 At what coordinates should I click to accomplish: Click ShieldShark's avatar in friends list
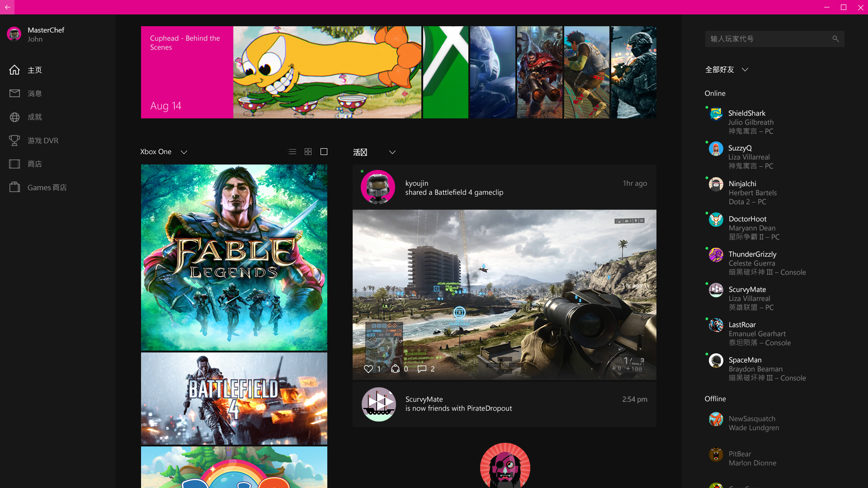pos(716,114)
